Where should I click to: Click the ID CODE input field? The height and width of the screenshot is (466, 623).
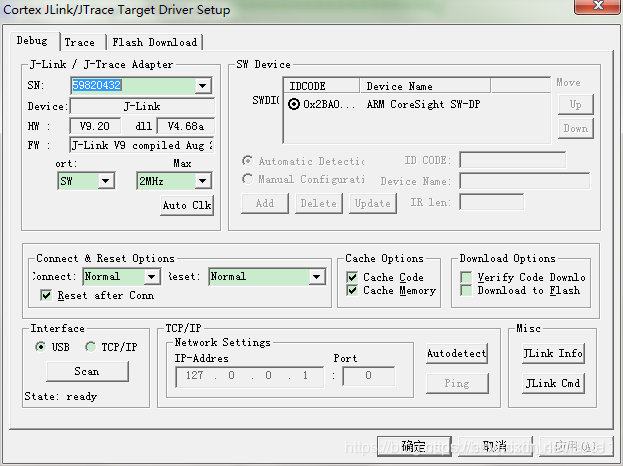tap(513, 160)
